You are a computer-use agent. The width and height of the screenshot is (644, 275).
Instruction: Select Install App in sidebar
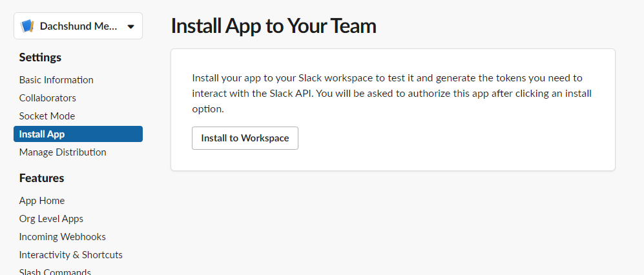(x=78, y=134)
